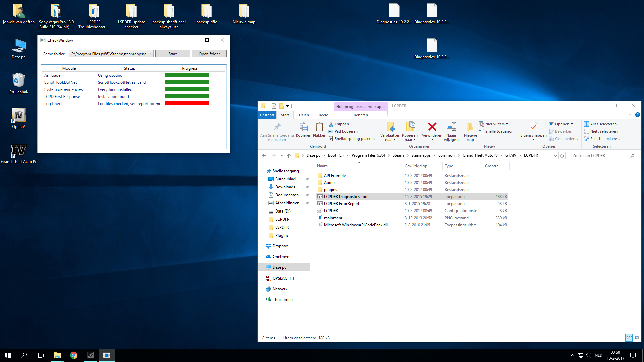Viewport: 644px width, 362px height.
Task: Click the Kopiëren icon in ribbon
Action: (x=303, y=127)
